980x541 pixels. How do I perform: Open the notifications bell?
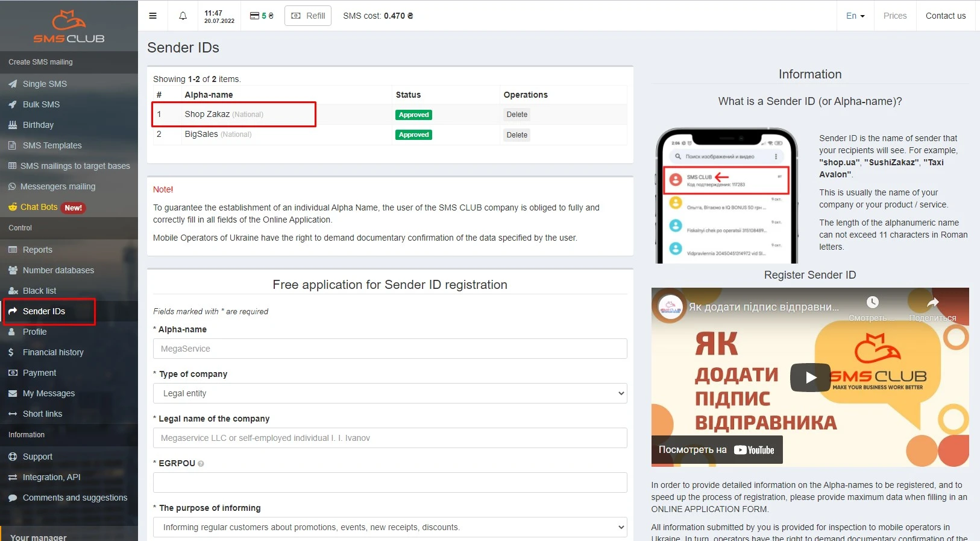click(183, 16)
